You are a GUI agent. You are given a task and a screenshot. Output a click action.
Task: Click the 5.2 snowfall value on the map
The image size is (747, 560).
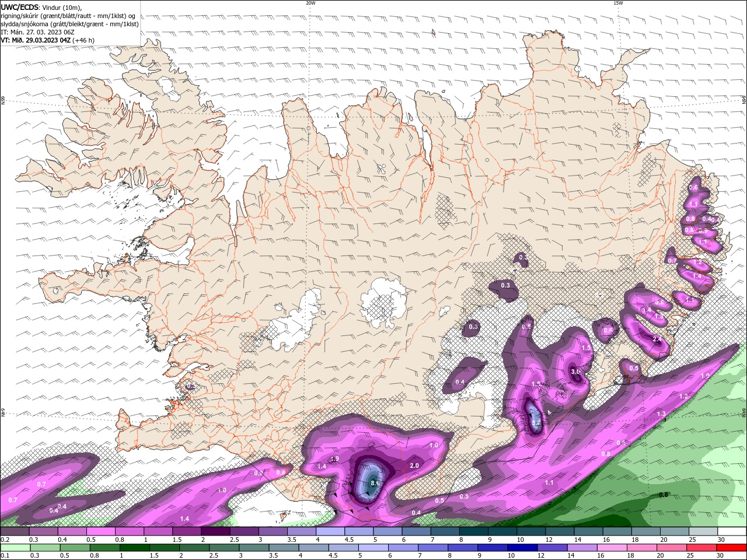pyautogui.click(x=536, y=423)
